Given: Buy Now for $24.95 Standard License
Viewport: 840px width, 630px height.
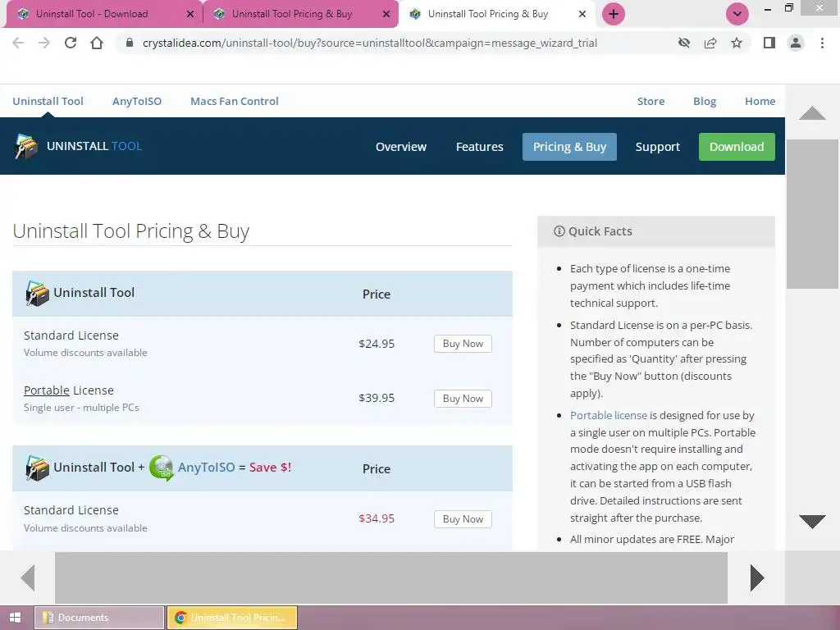Looking at the screenshot, I should point(463,344).
